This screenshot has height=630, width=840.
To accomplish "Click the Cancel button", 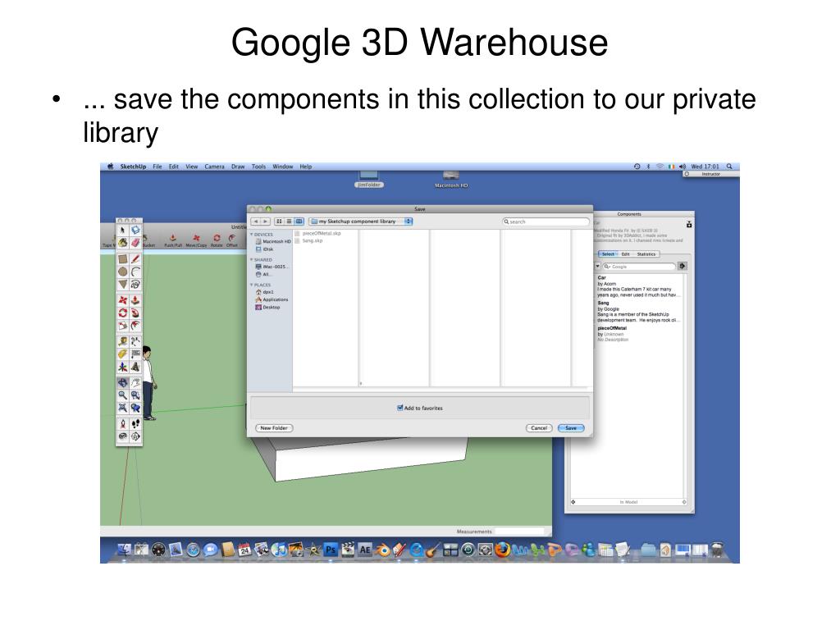I will 539,428.
